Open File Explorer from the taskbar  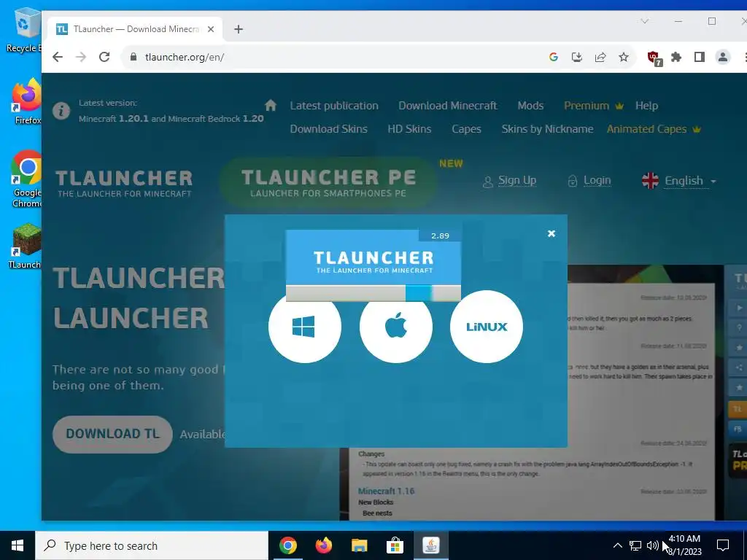click(359, 545)
